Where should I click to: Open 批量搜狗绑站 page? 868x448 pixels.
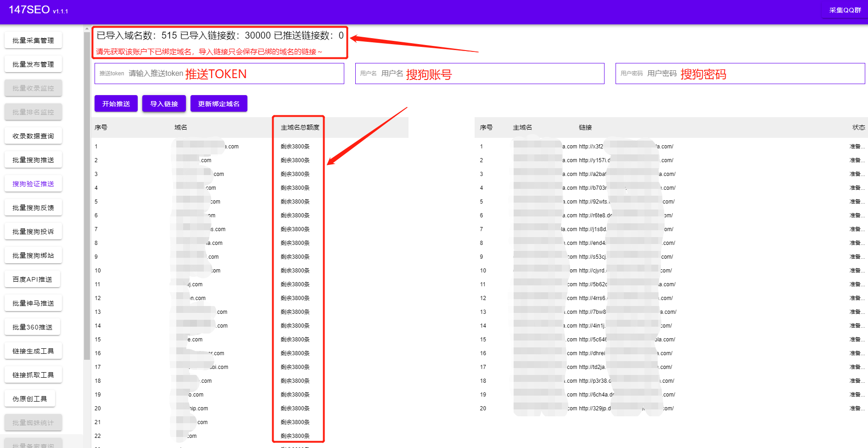tap(33, 255)
